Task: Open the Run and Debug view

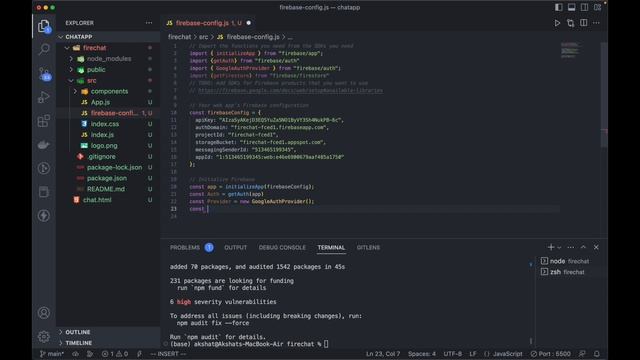Action: [x=44, y=97]
